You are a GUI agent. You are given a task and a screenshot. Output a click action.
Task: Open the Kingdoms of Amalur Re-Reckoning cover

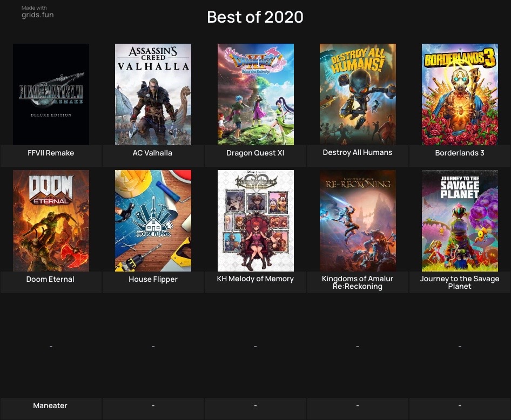pyautogui.click(x=358, y=221)
